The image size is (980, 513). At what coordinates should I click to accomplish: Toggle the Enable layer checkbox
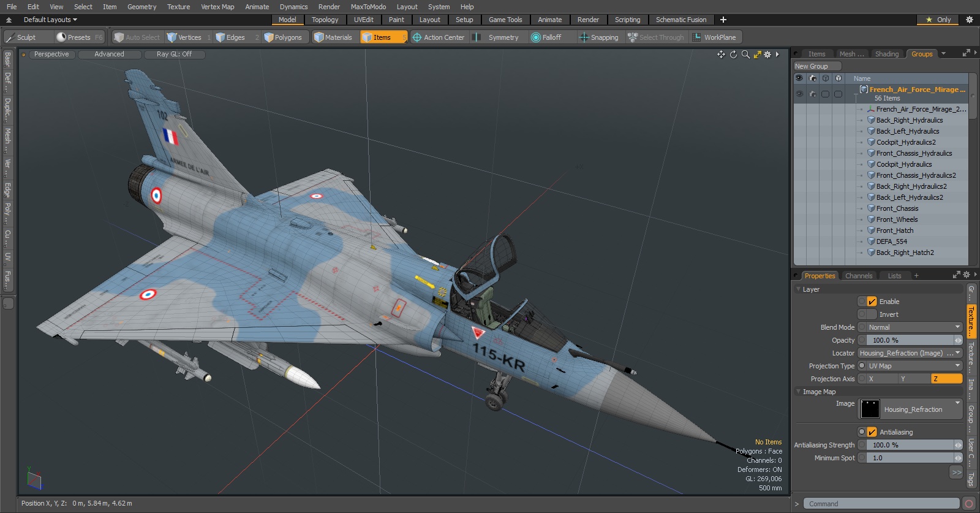(x=872, y=302)
